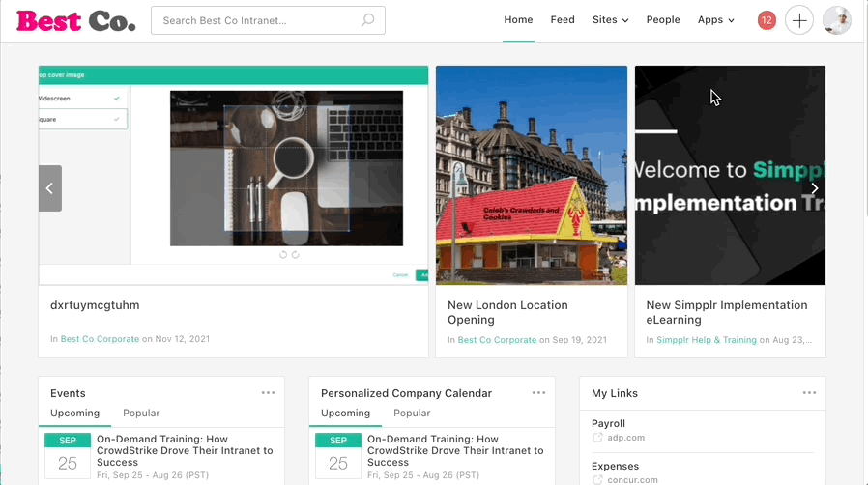Image resolution: width=868 pixels, height=485 pixels.
Task: Click external link icon beside concur.com
Action: tap(597, 480)
